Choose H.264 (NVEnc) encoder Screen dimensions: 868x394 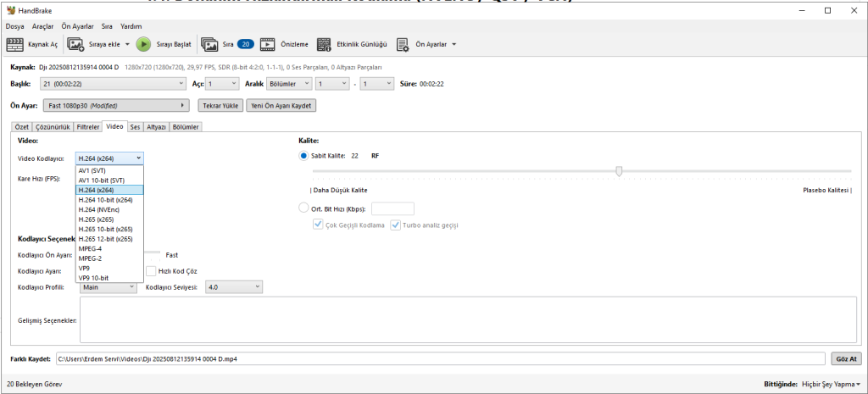point(109,209)
